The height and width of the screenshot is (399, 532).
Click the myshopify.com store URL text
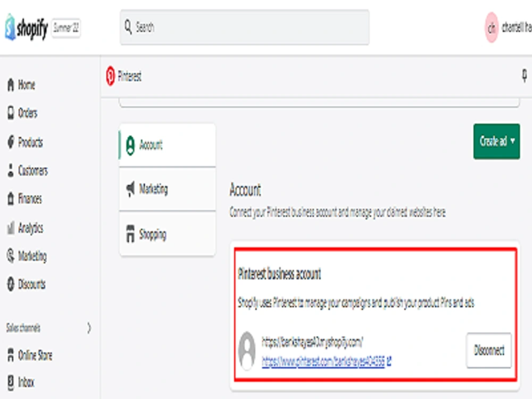(x=312, y=342)
